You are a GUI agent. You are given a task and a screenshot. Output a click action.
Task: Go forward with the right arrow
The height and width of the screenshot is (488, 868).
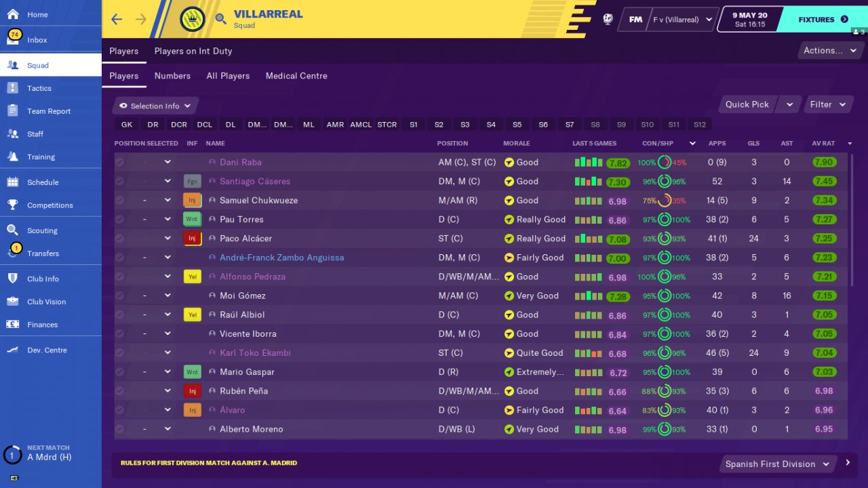pyautogui.click(x=141, y=19)
